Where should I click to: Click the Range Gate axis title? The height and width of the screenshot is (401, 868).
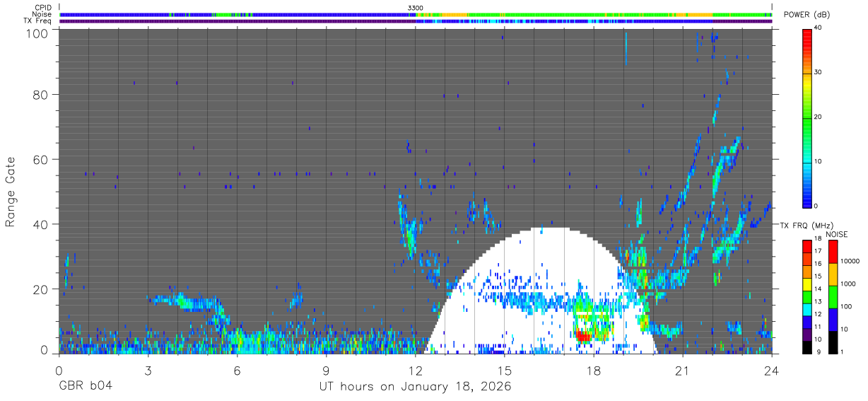pos(11,192)
